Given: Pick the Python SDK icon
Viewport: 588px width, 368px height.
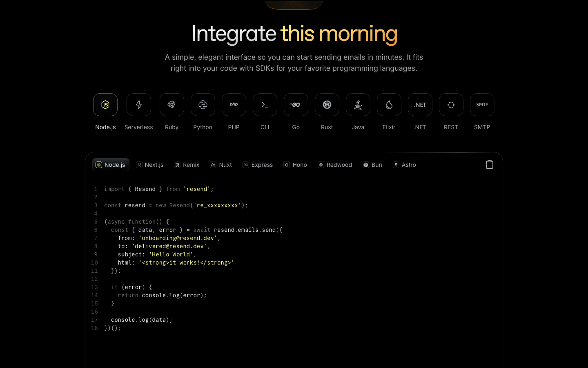Looking at the screenshot, I should tap(203, 105).
